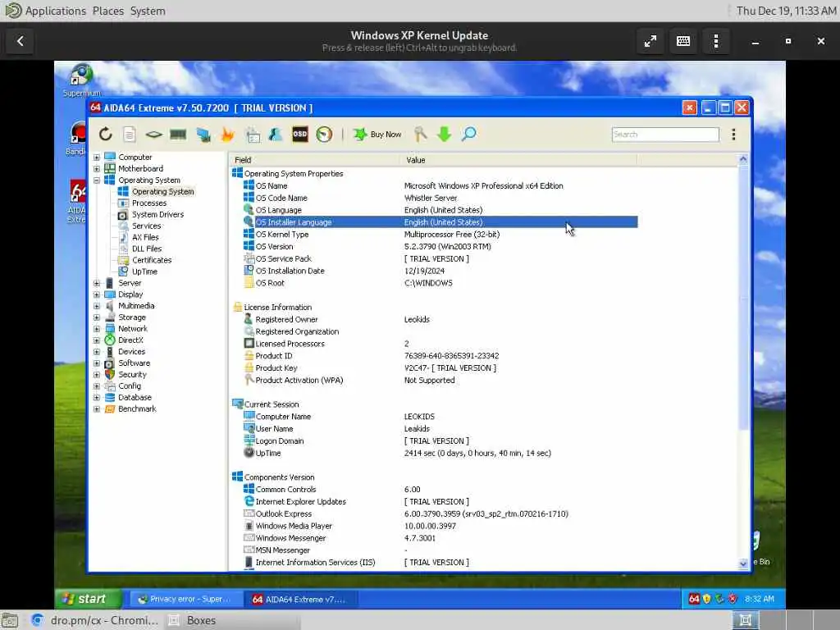This screenshot has width=840, height=630.
Task: Expand the Computer tree node
Action: tap(97, 157)
